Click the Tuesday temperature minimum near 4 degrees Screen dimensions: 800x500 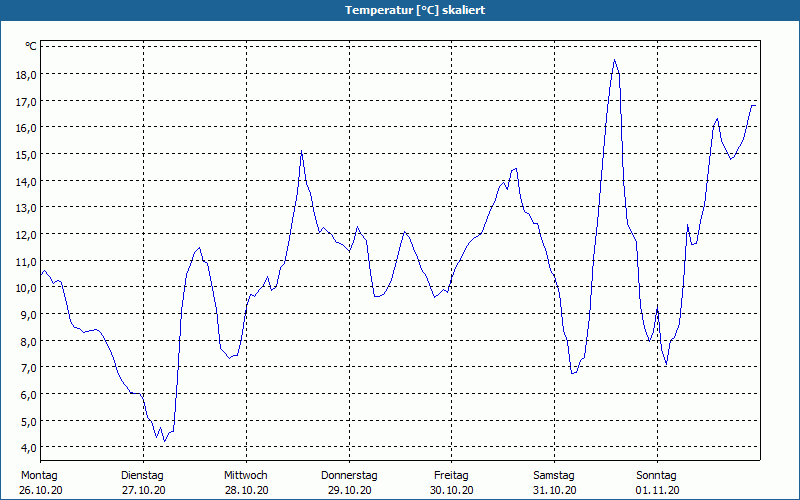point(164,441)
